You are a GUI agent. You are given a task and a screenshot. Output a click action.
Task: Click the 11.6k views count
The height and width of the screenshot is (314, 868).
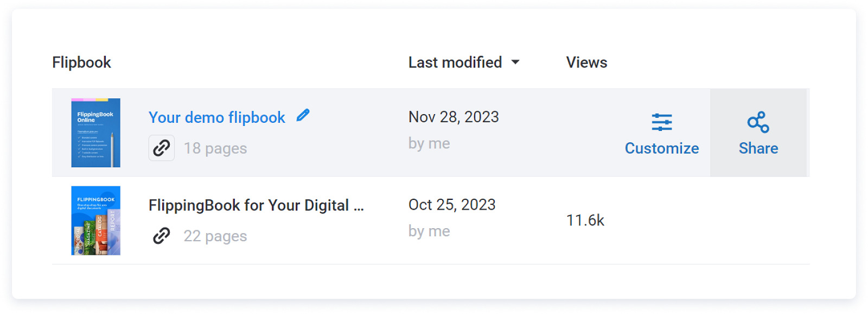(x=586, y=220)
